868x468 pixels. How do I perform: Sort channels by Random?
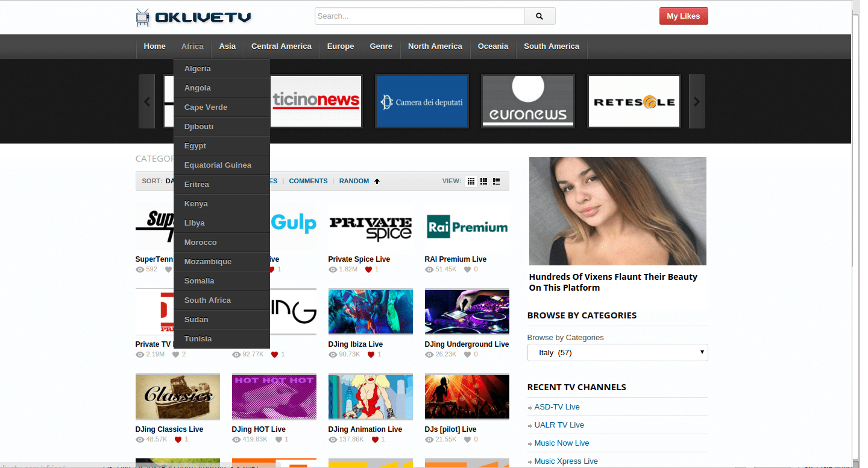click(354, 181)
